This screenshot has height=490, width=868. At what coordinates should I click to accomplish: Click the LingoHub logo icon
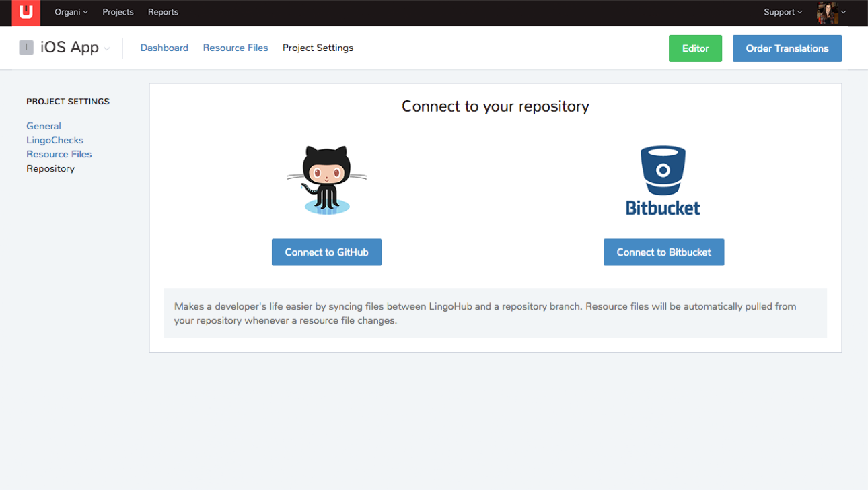tap(26, 13)
